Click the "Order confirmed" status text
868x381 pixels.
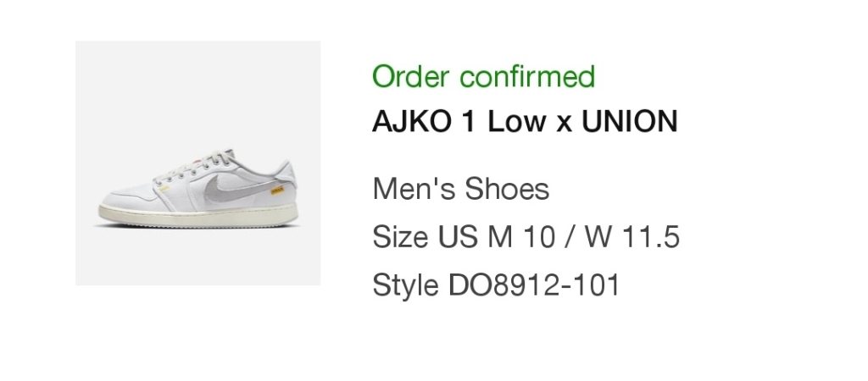pyautogui.click(x=483, y=77)
